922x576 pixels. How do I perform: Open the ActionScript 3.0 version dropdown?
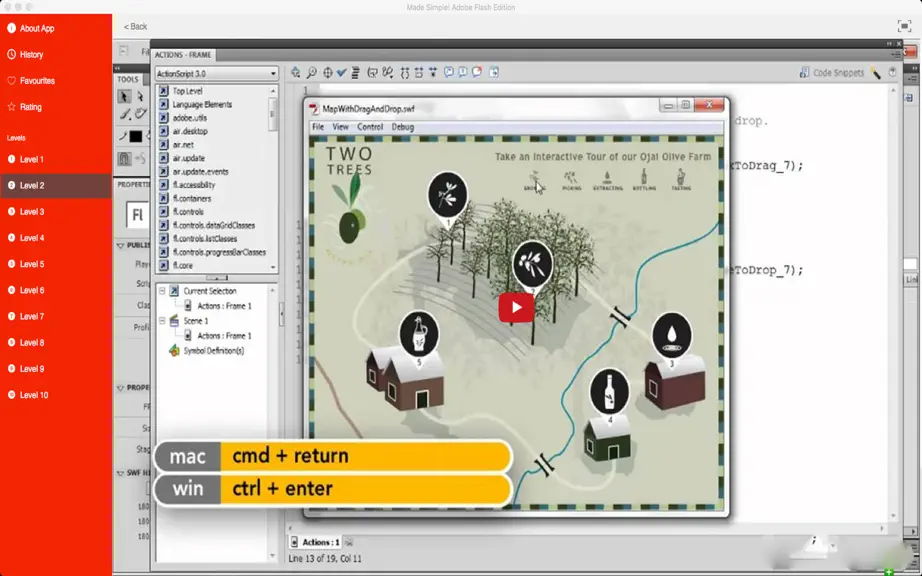point(216,73)
